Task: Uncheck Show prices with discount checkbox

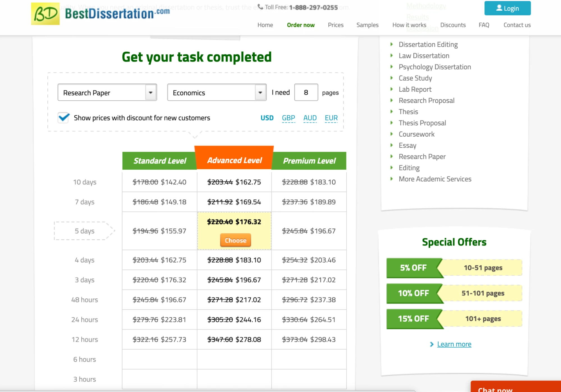Action: coord(64,117)
